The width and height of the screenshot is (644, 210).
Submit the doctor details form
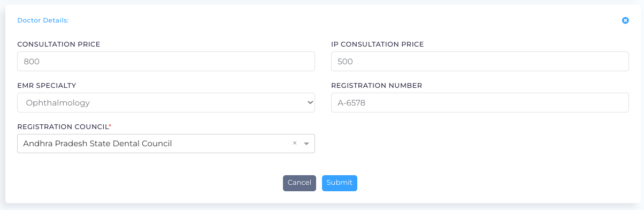click(340, 183)
